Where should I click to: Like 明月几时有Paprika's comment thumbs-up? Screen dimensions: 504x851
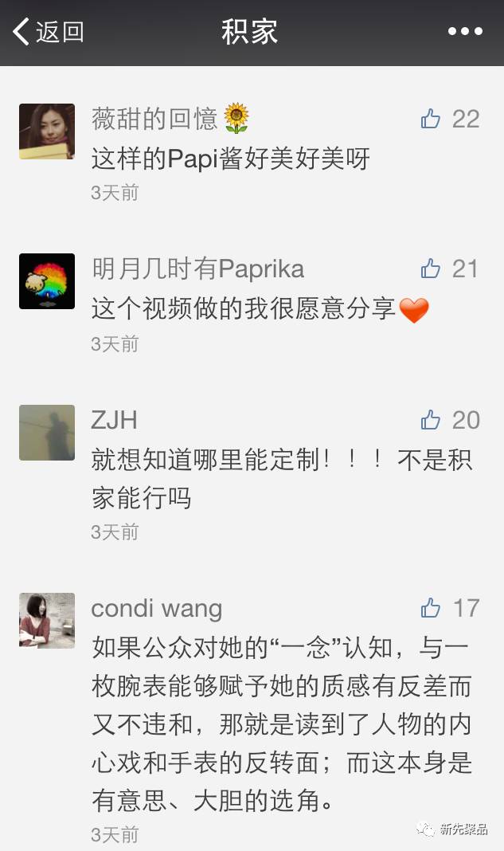click(x=430, y=268)
